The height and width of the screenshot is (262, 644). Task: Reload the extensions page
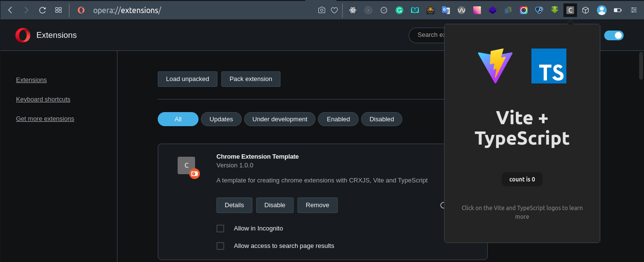pyautogui.click(x=42, y=10)
